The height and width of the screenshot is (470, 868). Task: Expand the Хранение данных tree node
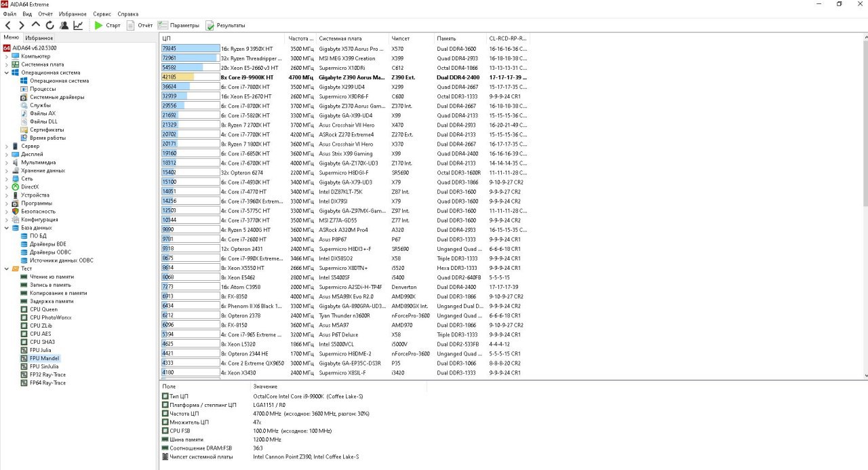point(7,170)
